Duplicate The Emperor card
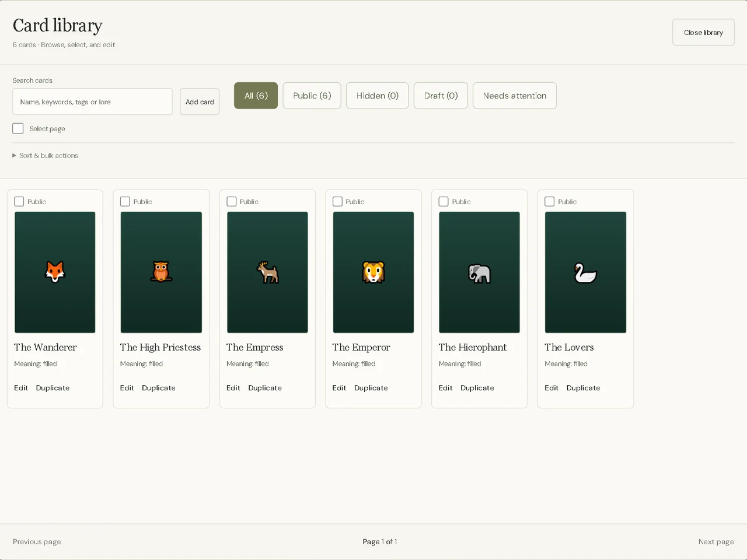Viewport: 747px width, 560px height. tap(371, 388)
